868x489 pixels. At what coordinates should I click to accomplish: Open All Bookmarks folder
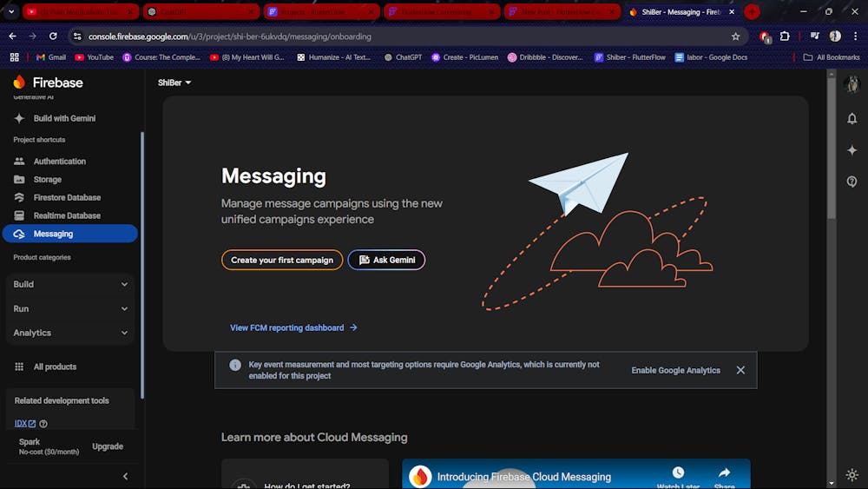[x=831, y=57]
